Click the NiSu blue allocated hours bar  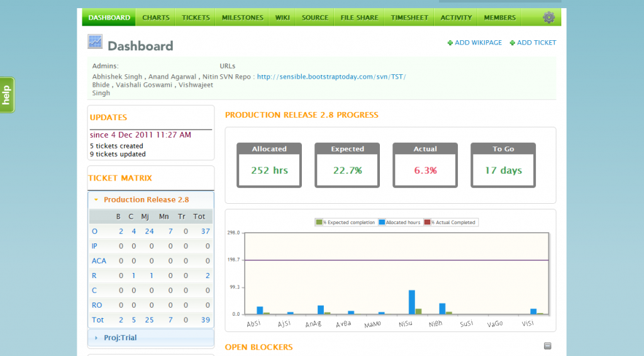point(411,302)
